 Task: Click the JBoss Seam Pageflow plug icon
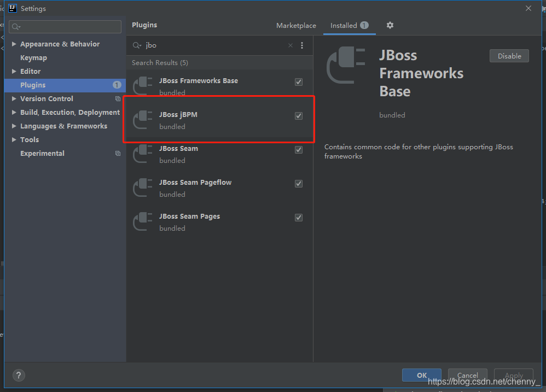(143, 188)
